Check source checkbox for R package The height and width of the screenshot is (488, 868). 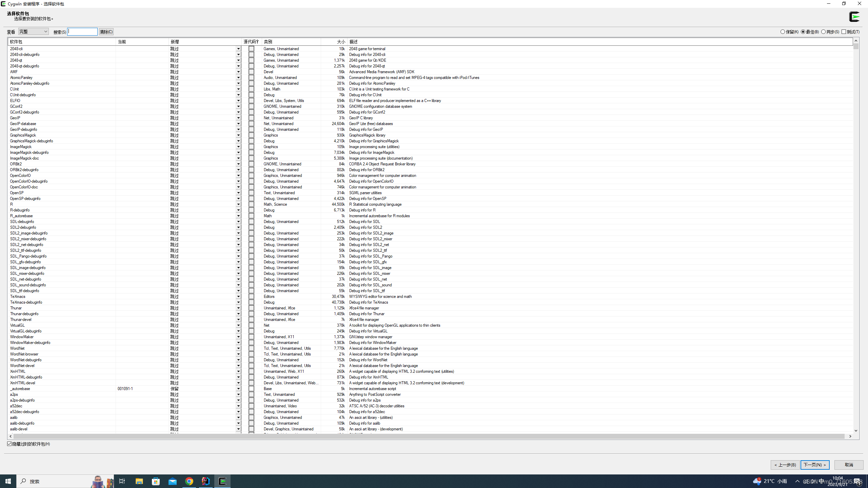[251, 204]
